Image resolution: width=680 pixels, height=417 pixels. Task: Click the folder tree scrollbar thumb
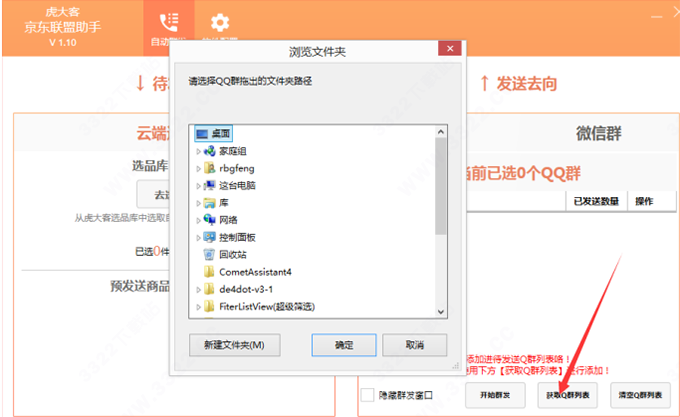click(441, 186)
